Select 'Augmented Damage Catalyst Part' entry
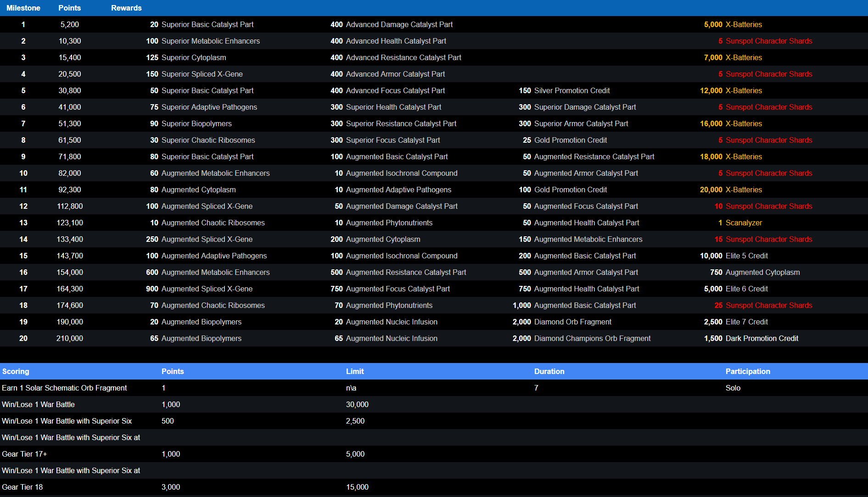The image size is (868, 497). coord(402,206)
